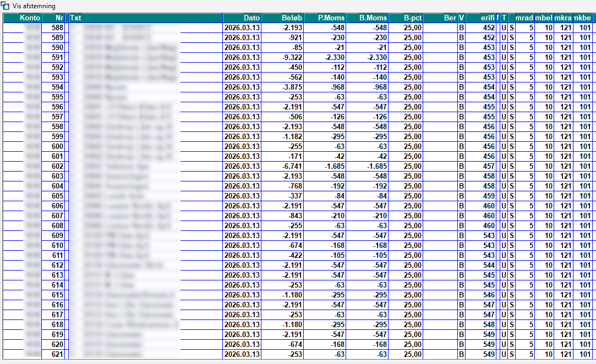Click the mbel column header
This screenshot has height=364, width=596.
[544, 18]
